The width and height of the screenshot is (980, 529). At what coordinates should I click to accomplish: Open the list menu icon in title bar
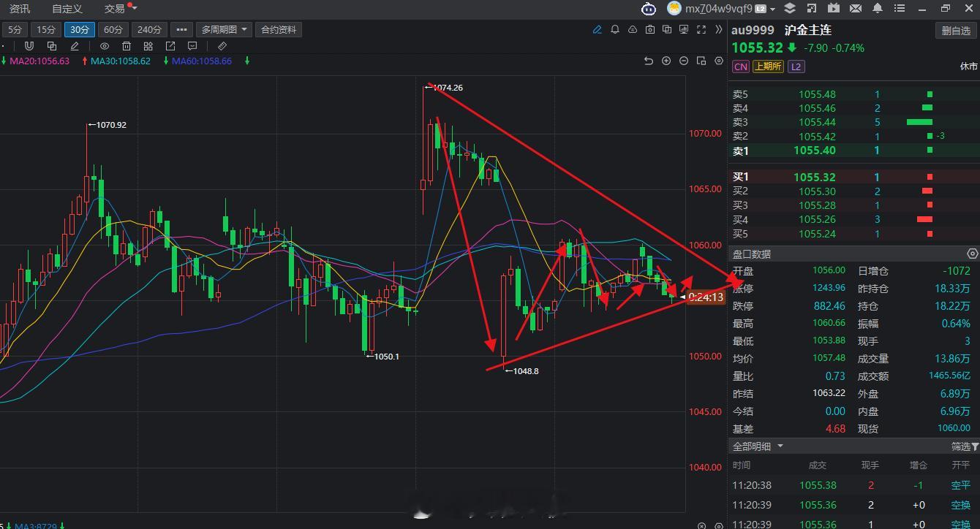(x=900, y=8)
